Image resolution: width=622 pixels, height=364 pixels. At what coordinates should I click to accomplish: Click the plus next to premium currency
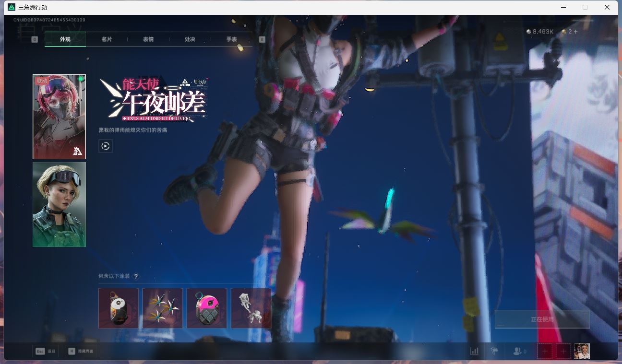click(x=575, y=32)
